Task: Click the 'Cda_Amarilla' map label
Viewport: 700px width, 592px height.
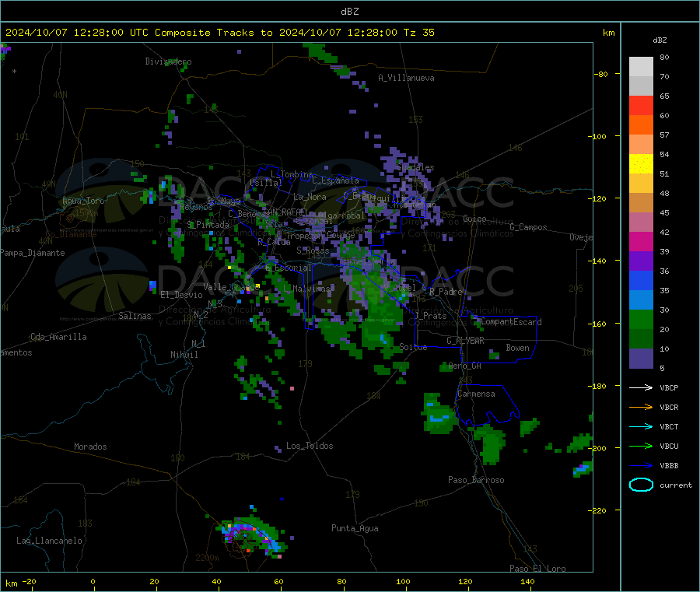Action: [58, 337]
